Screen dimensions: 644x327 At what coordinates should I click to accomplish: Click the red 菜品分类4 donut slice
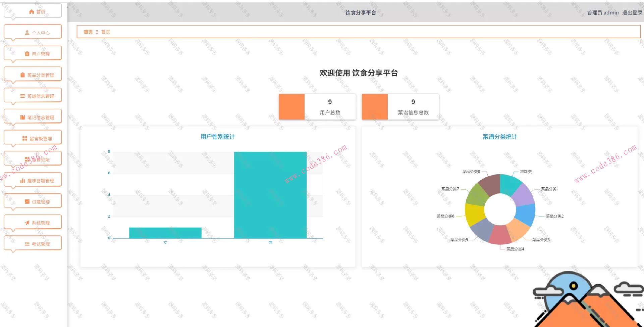click(500, 234)
